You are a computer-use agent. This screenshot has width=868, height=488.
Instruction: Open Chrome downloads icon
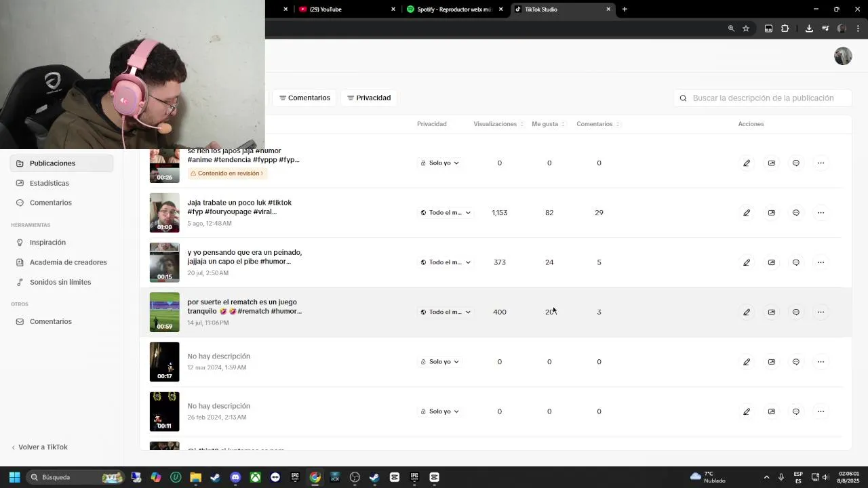point(809,28)
